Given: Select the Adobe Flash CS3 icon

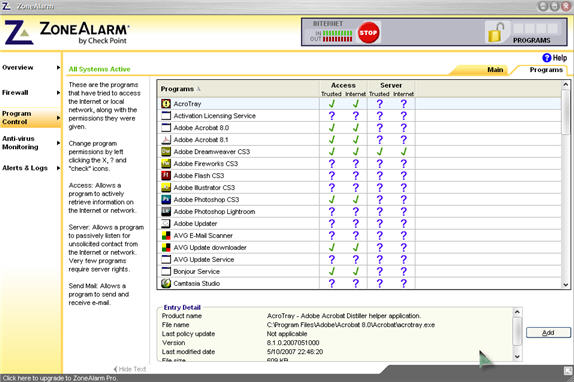Looking at the screenshot, I should [x=166, y=176].
